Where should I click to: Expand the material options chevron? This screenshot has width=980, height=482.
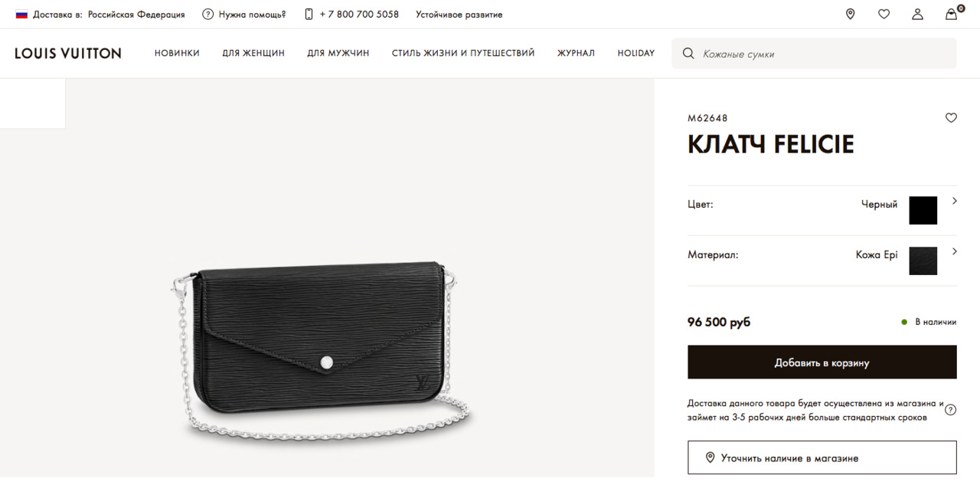[955, 251]
